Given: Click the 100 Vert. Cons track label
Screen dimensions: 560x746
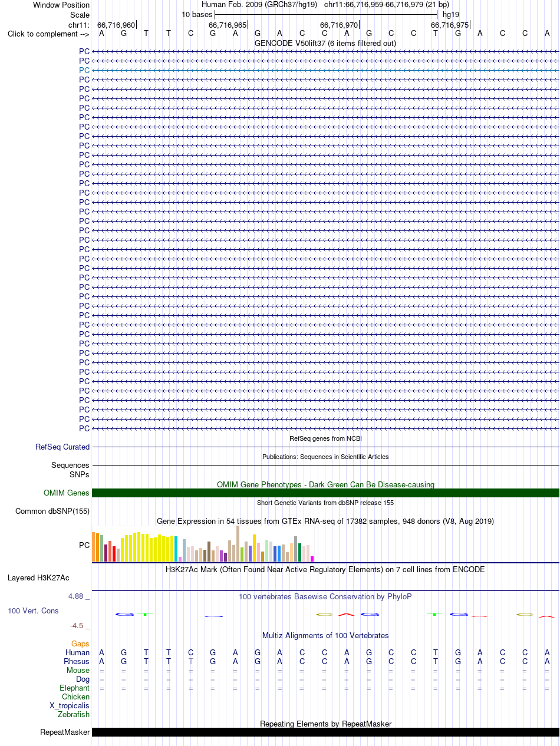Looking at the screenshot, I should click(x=33, y=611).
